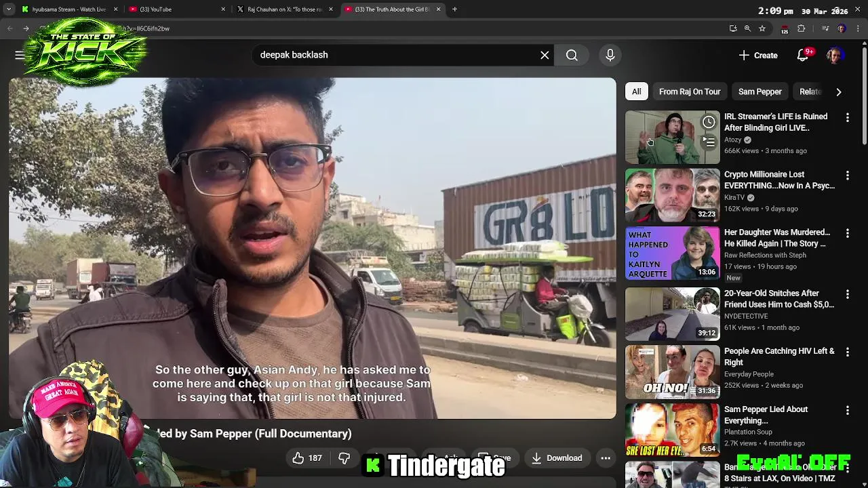The height and width of the screenshot is (488, 868).
Task: Click the Add to queue icon on Atozy thumbnail
Action: pyautogui.click(x=708, y=142)
